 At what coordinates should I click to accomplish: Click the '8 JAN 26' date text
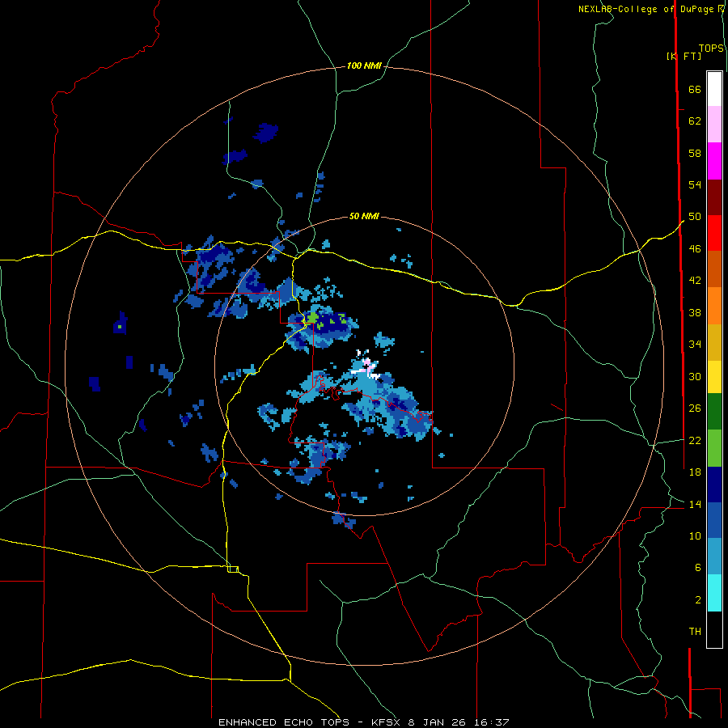click(438, 722)
